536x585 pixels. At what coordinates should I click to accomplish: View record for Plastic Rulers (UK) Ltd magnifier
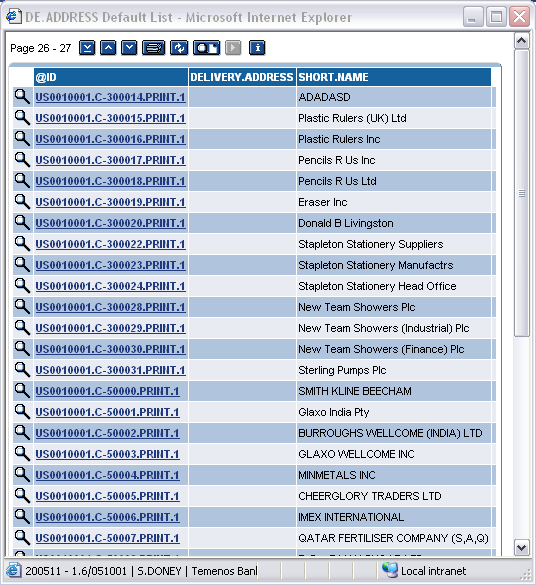(22, 118)
